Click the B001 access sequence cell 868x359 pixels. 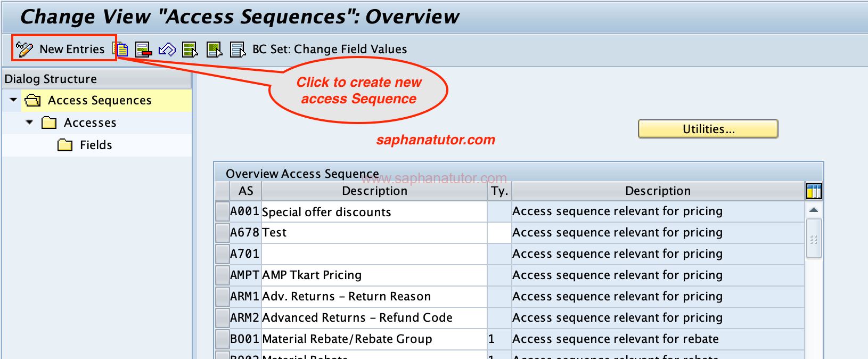(245, 339)
